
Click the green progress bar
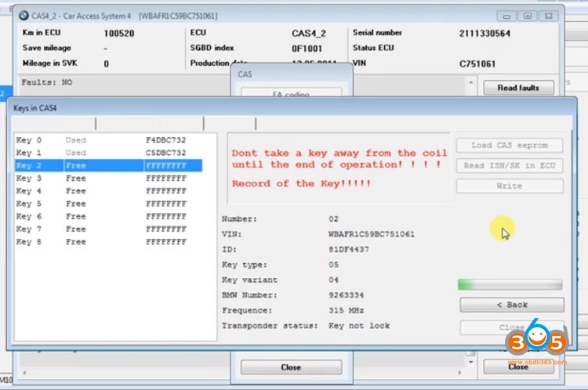(x=510, y=285)
